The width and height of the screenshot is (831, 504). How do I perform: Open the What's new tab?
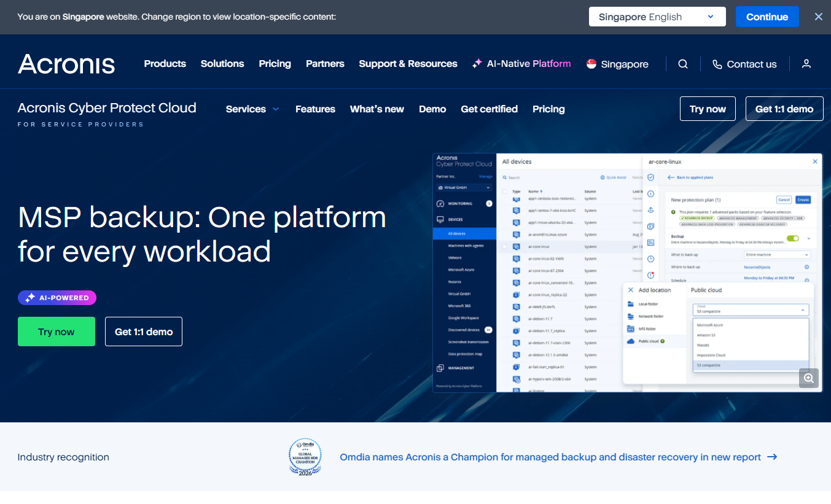pos(377,109)
